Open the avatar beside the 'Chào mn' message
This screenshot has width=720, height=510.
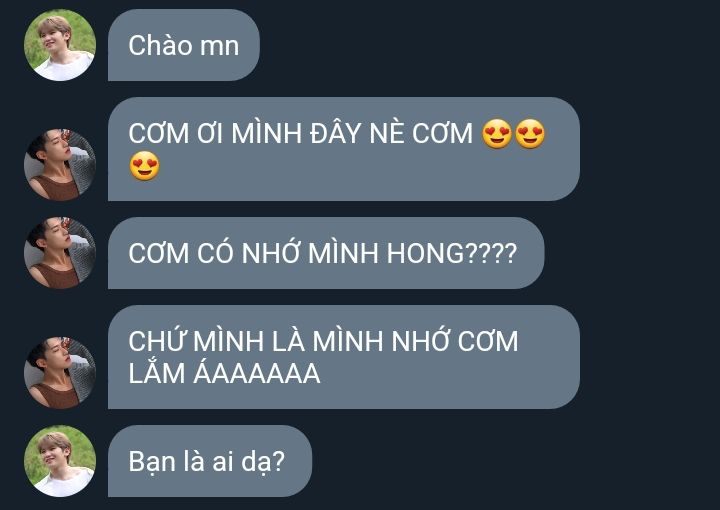tap(60, 45)
